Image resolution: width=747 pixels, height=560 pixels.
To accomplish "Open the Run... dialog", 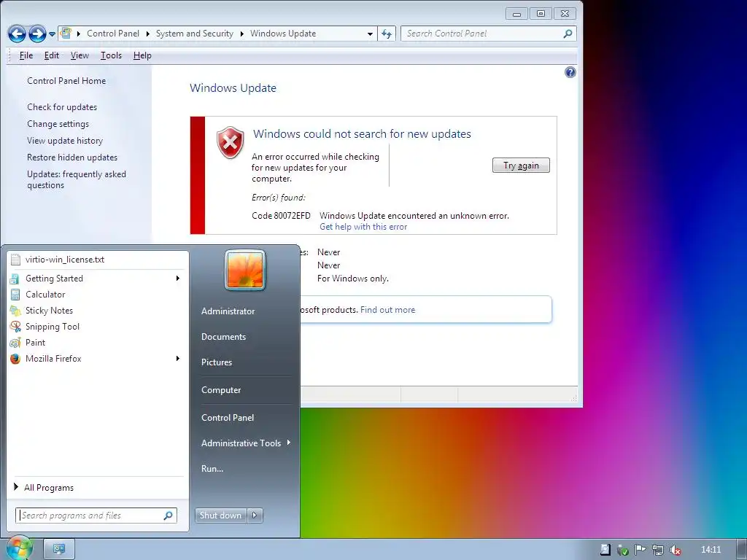I will pyautogui.click(x=212, y=469).
